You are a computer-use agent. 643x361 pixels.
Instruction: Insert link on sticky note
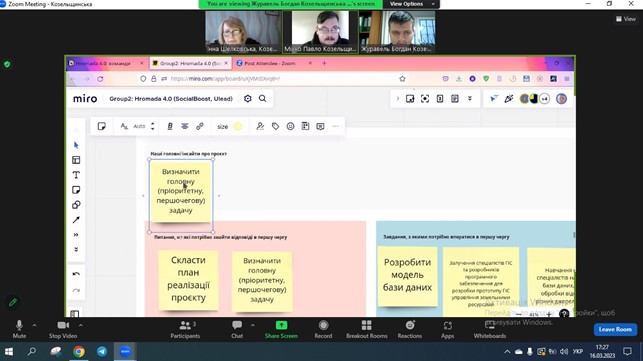coord(200,126)
